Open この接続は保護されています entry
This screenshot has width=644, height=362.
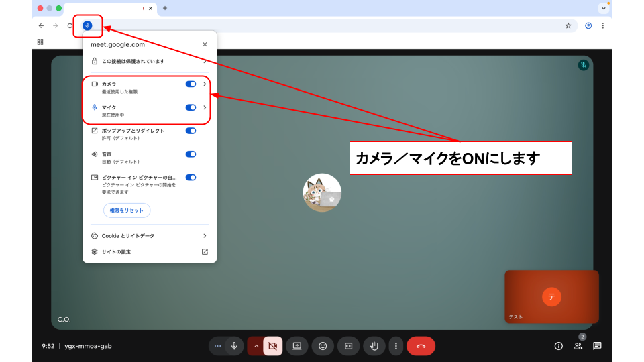click(149, 61)
